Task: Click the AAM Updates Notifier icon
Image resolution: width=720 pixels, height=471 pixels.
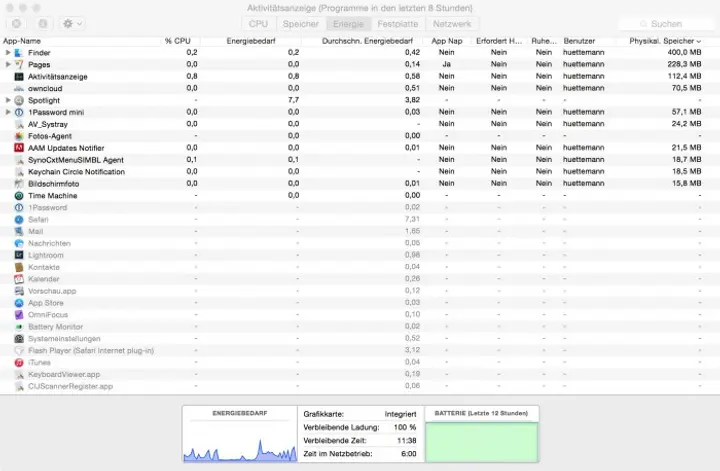Action: click(19, 148)
